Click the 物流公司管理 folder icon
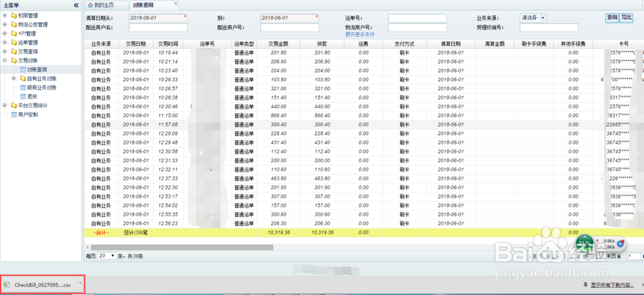 [14, 24]
